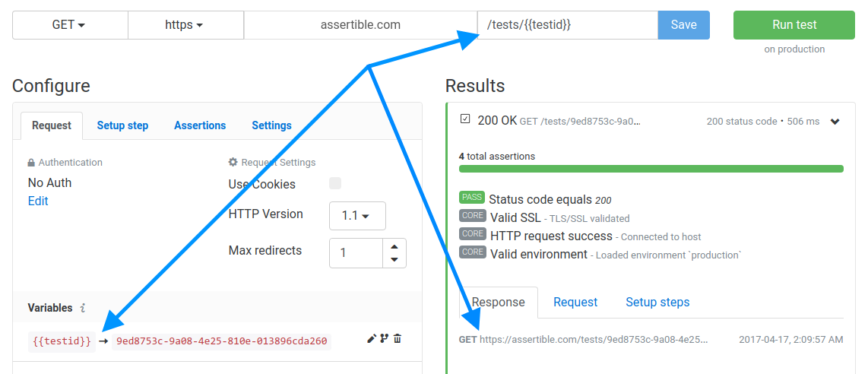
Task: Click the 9ed8753c-9a08-4e25-810e-013896cda260 variable value
Action: click(221, 341)
